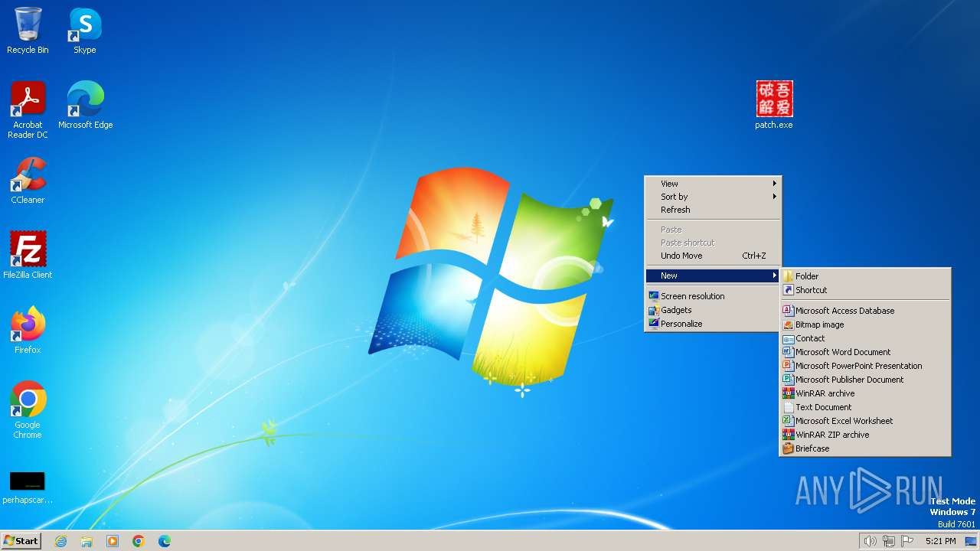Create a new Microsoft Publisher Document

865,380
